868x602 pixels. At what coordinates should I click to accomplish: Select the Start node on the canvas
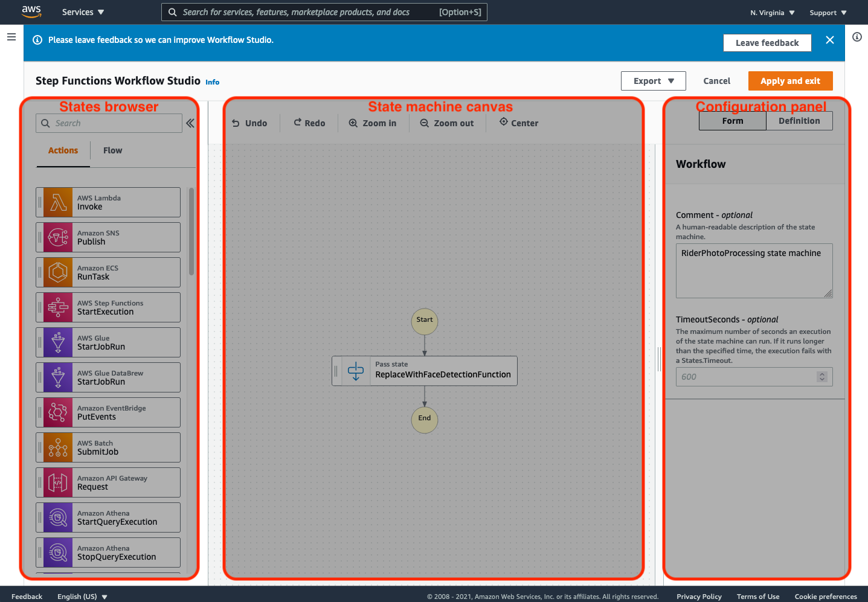tap(425, 321)
